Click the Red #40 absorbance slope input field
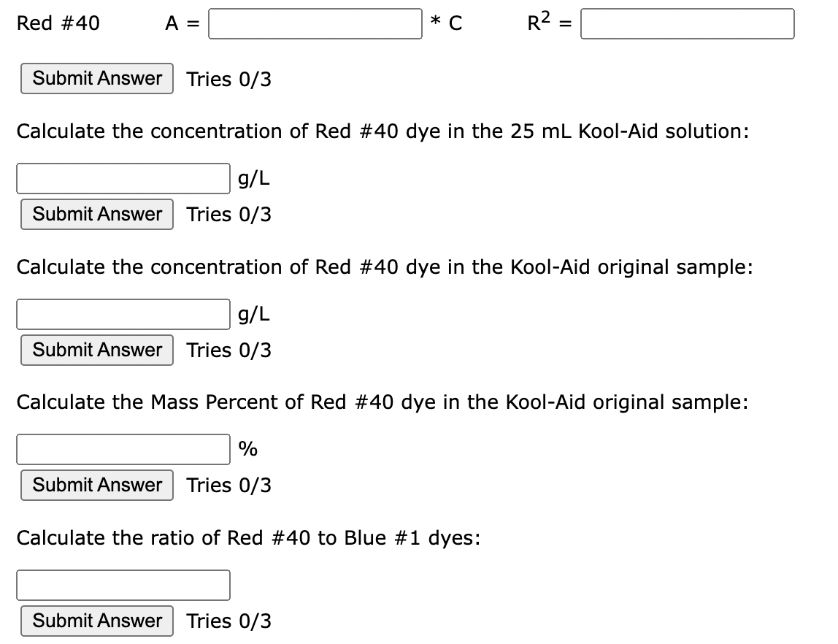 click(315, 23)
